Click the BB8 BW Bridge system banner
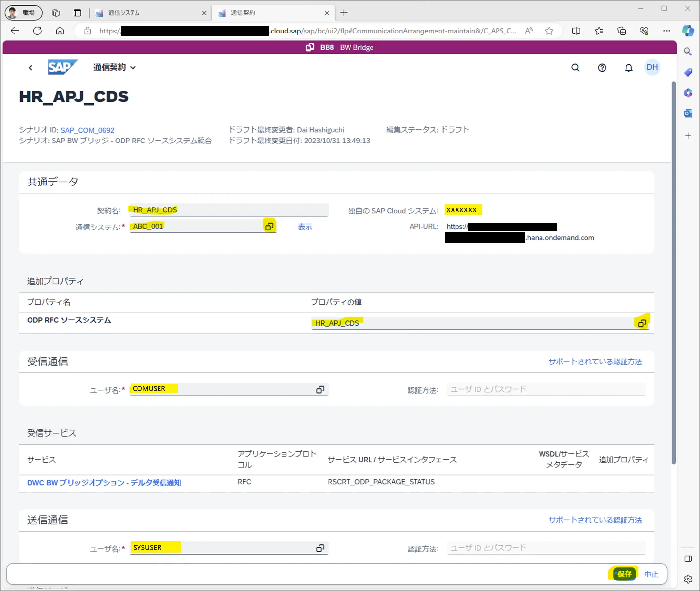This screenshot has height=591, width=700. 340,47
